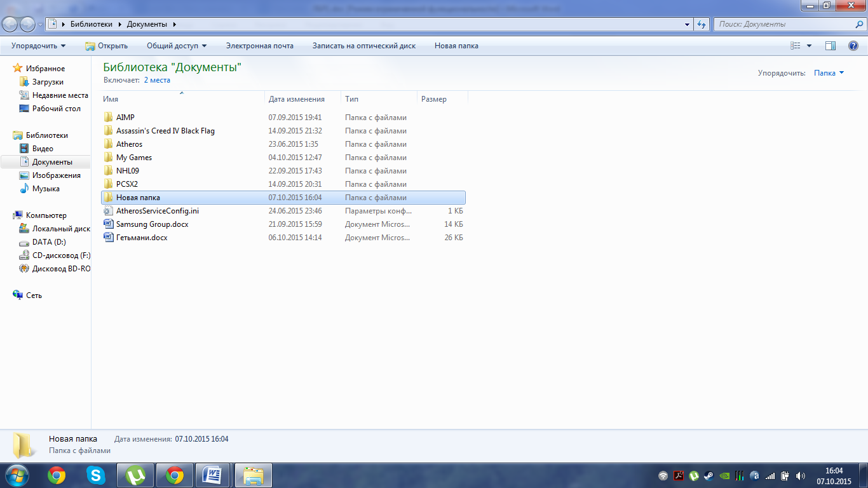868x488 pixels.
Task: Open the Музыка library note icon
Action: [x=24, y=189]
